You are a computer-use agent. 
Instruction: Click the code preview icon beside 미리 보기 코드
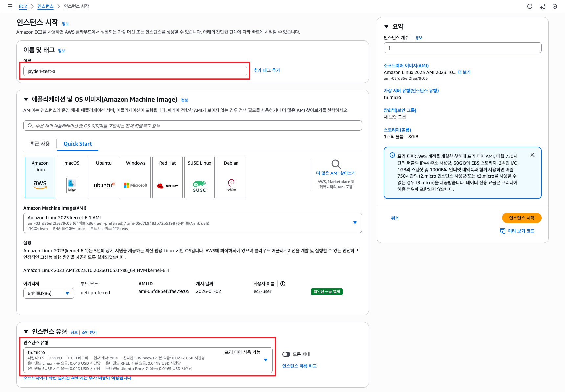tap(503, 231)
